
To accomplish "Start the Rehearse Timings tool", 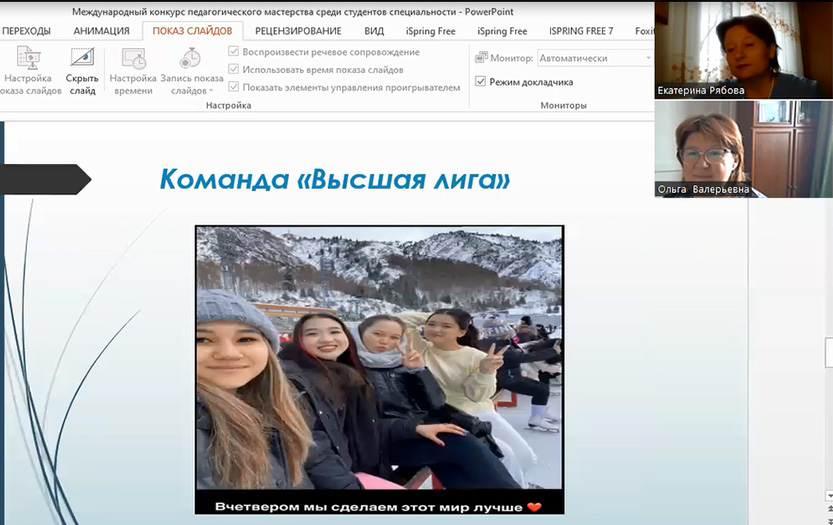I will click(x=132, y=70).
